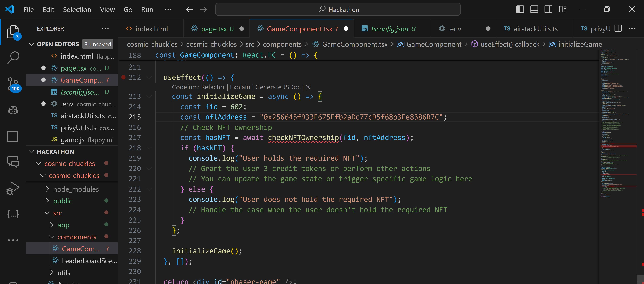Toggle the bottom panel layout icon
The image size is (644, 284).
coord(534,9)
